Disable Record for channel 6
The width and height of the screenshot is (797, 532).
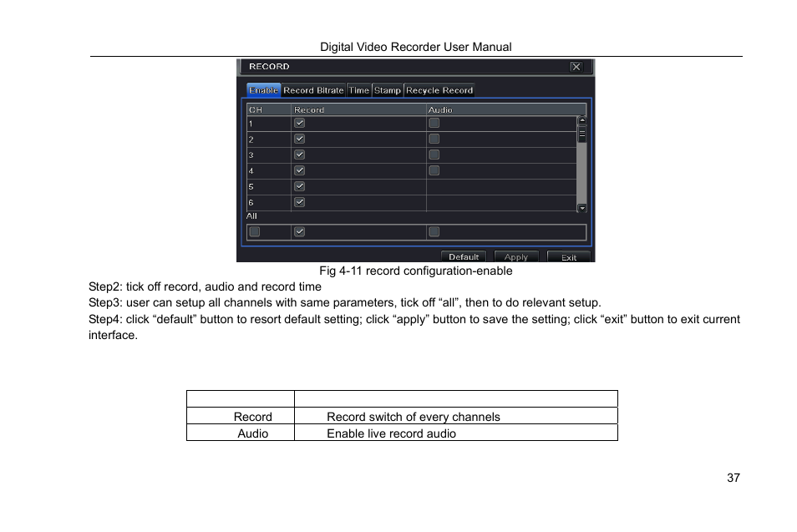pos(299,202)
